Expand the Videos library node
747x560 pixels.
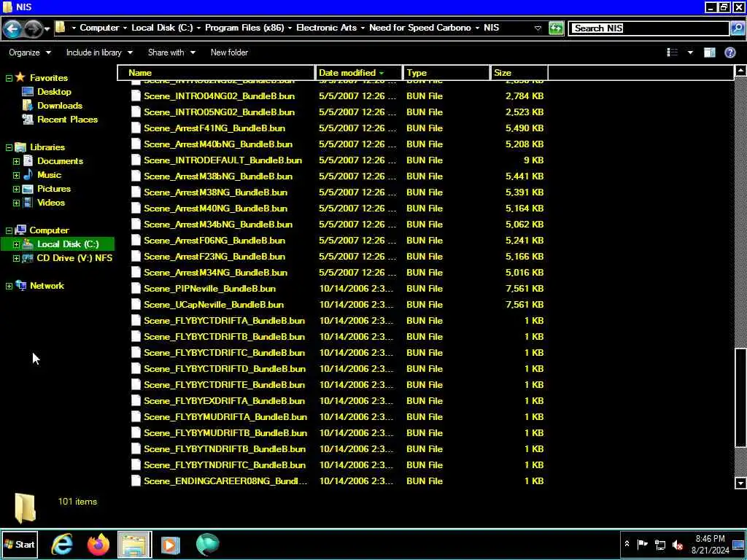[x=16, y=203]
